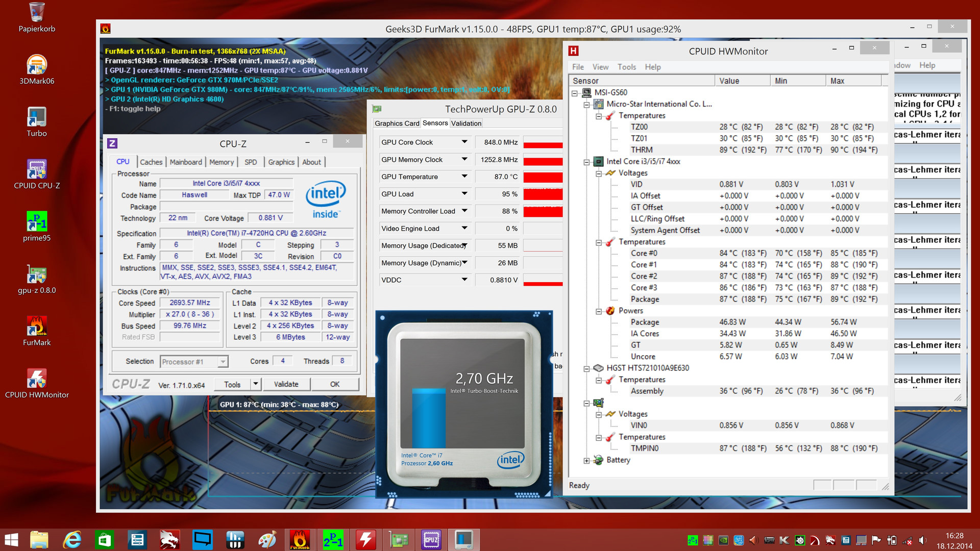Click the Validate button in CPU-Z
980x551 pixels.
click(286, 384)
